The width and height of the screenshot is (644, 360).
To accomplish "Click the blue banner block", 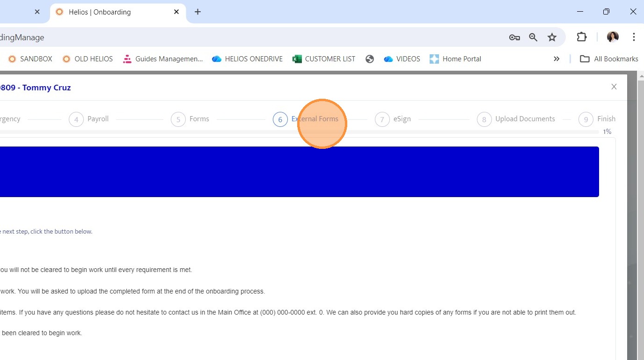I will (x=300, y=172).
